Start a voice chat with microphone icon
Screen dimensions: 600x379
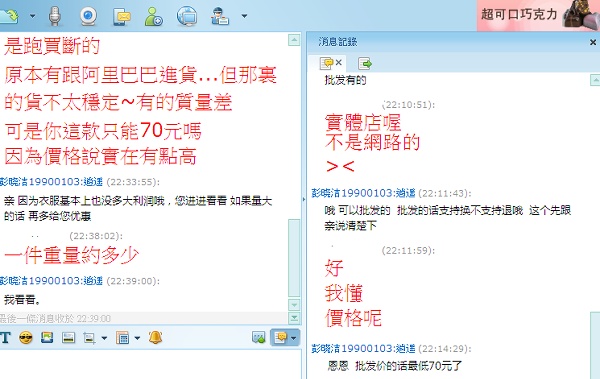55,16
